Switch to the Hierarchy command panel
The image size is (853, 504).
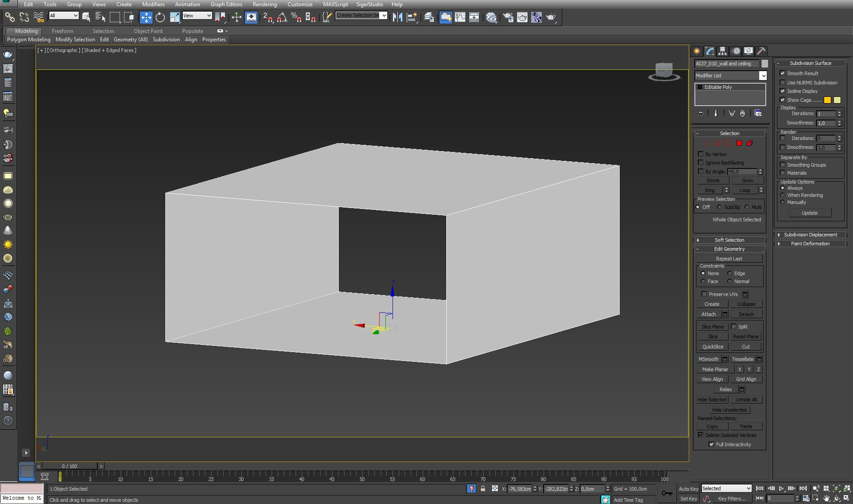click(x=722, y=51)
